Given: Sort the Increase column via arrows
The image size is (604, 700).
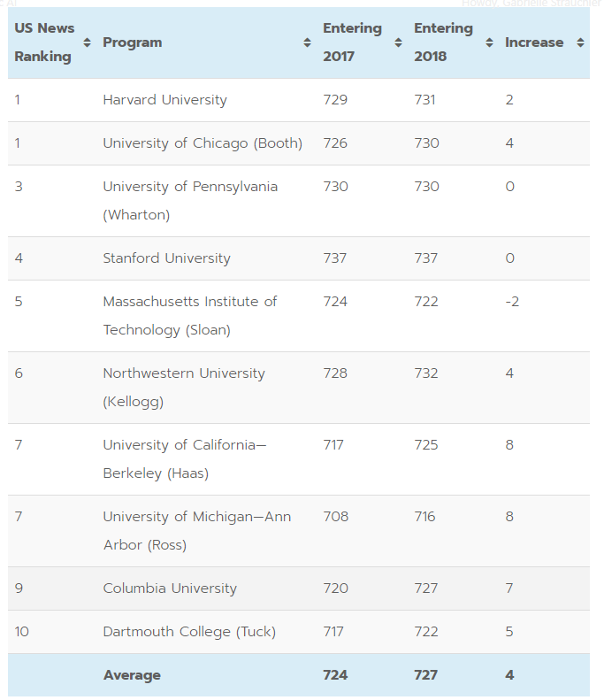Looking at the screenshot, I should click(x=580, y=42).
